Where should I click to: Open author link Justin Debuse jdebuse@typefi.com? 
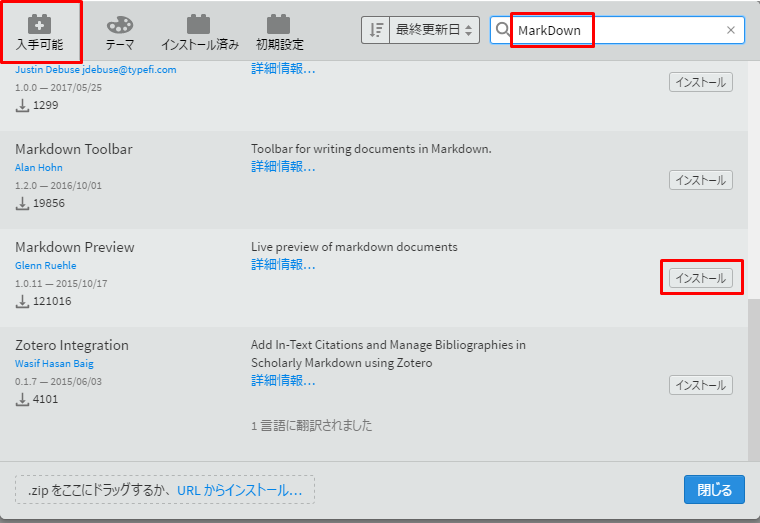click(x=95, y=69)
